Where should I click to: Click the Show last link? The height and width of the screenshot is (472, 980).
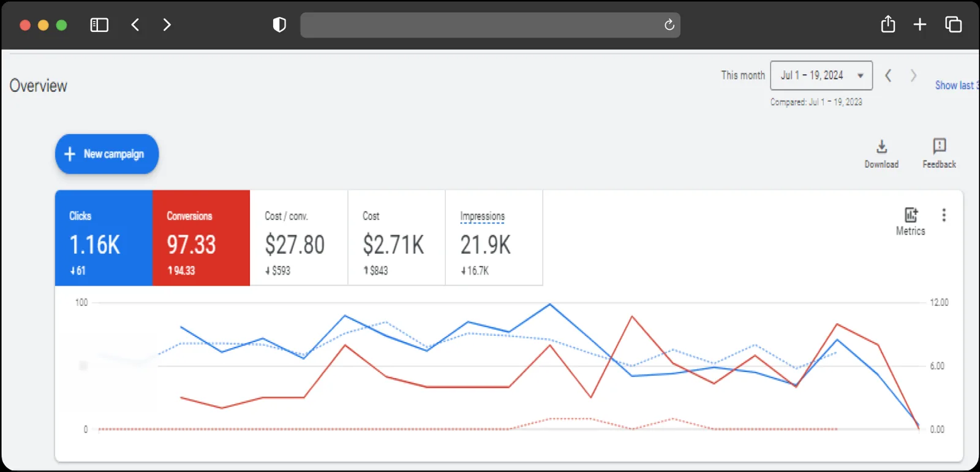957,85
